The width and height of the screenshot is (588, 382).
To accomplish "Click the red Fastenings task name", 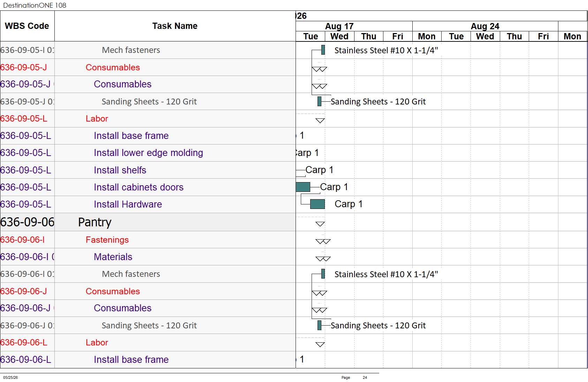I will (107, 240).
